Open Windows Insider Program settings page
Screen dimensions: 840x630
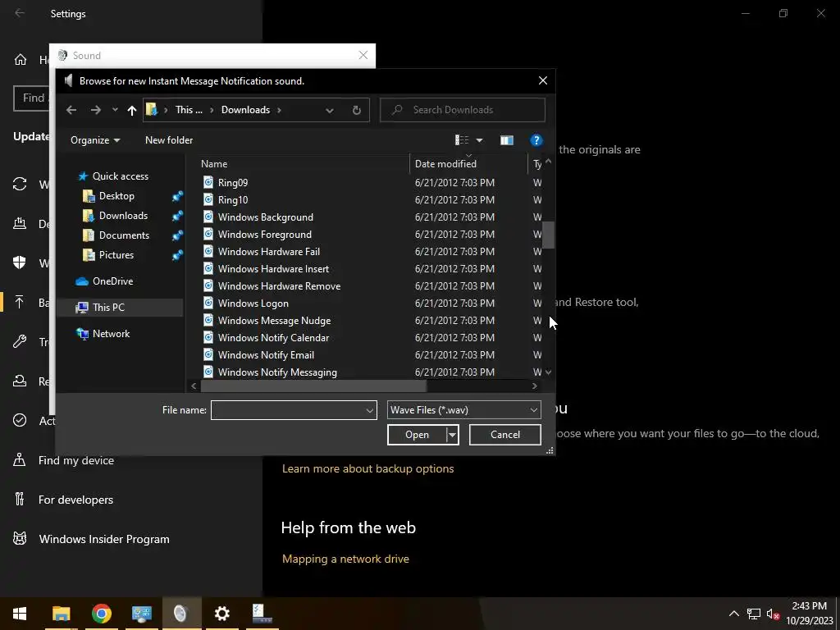tap(104, 539)
